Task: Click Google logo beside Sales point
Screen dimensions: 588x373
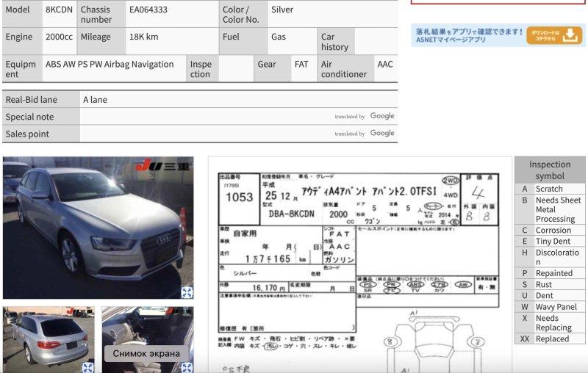Action: (382, 134)
